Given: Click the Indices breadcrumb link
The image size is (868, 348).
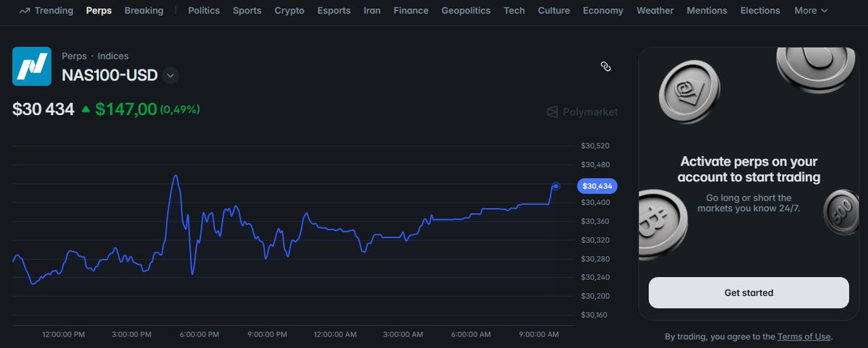Looking at the screenshot, I should tap(113, 56).
